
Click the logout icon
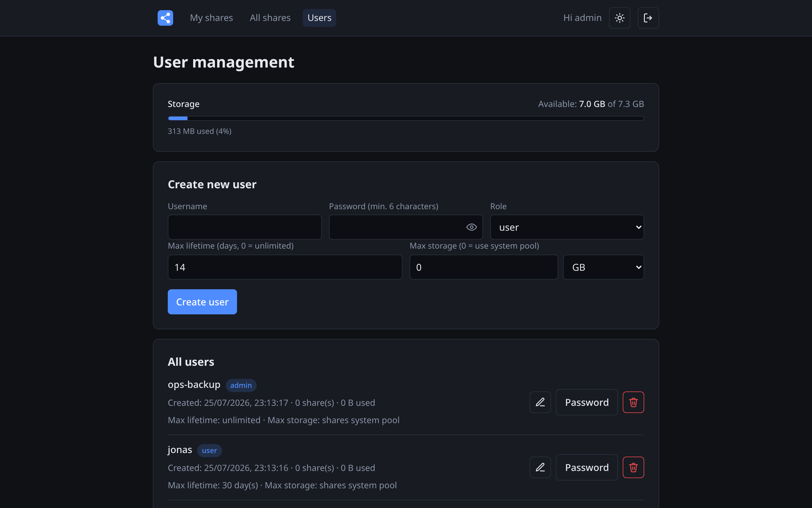click(x=648, y=18)
